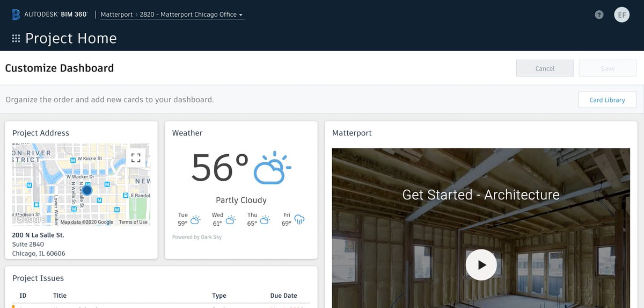The height and width of the screenshot is (308, 644).
Task: Click the Suite 2840 address line
Action: [x=28, y=245]
